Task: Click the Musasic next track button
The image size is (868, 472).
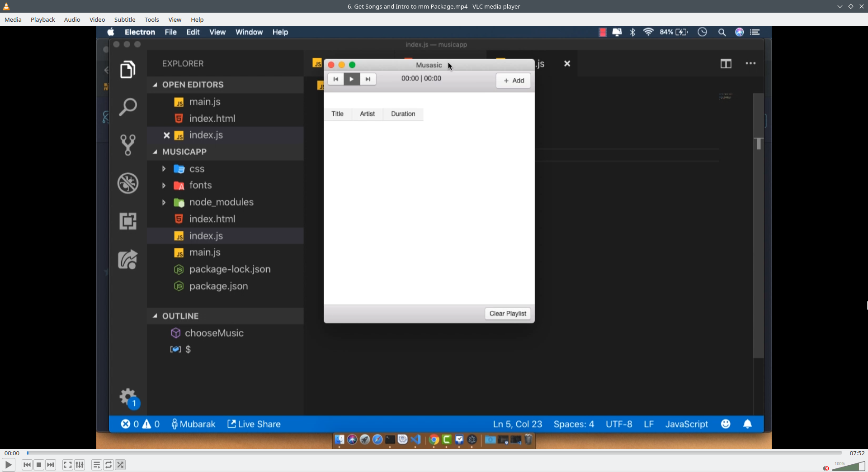Action: click(368, 79)
